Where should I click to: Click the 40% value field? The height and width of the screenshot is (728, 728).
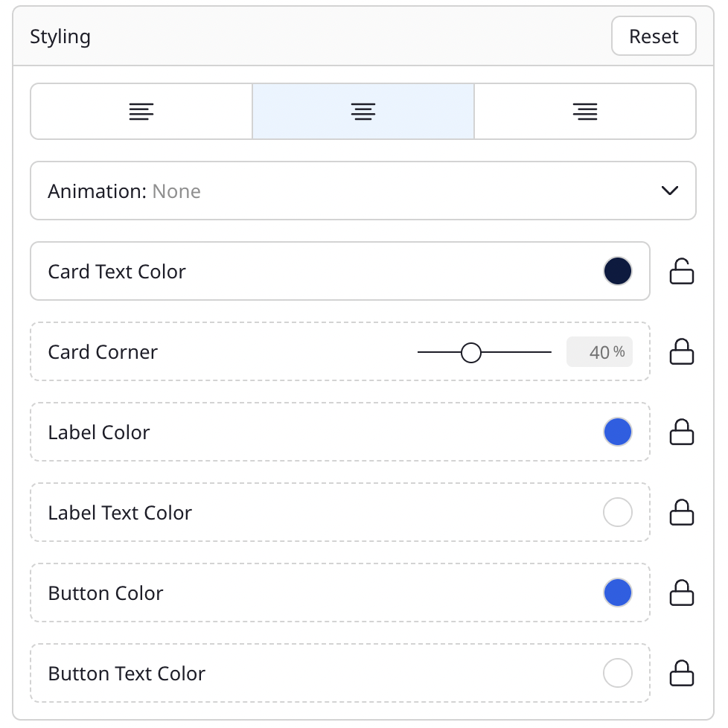click(x=600, y=351)
